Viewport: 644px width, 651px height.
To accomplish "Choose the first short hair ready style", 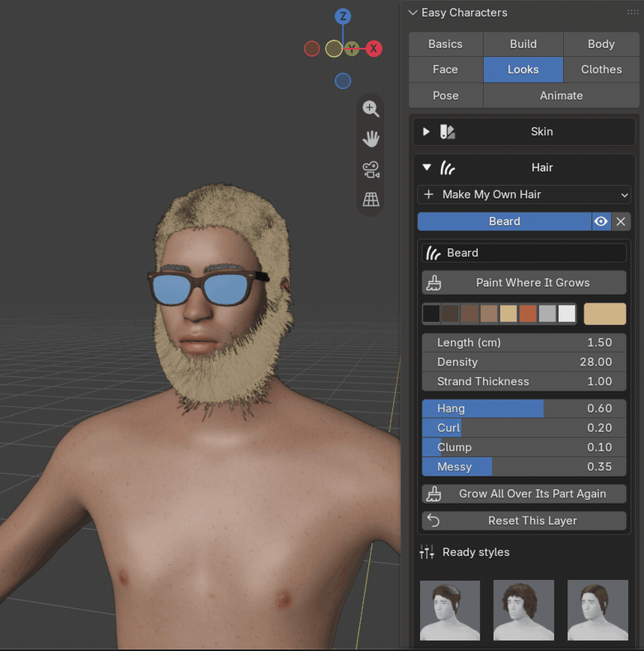I will point(450,611).
